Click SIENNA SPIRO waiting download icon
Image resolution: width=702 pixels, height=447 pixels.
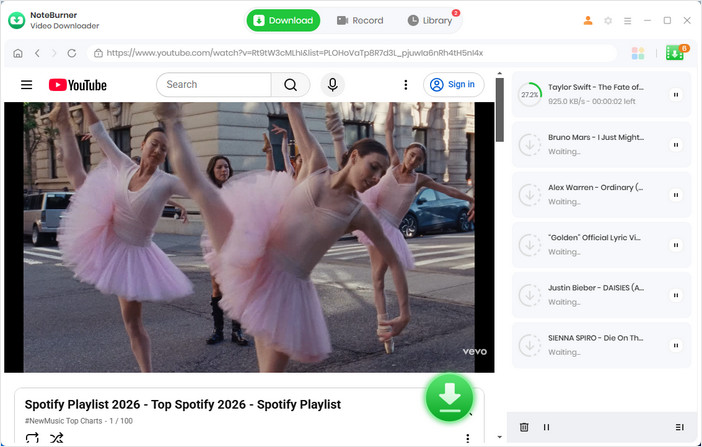tap(530, 345)
